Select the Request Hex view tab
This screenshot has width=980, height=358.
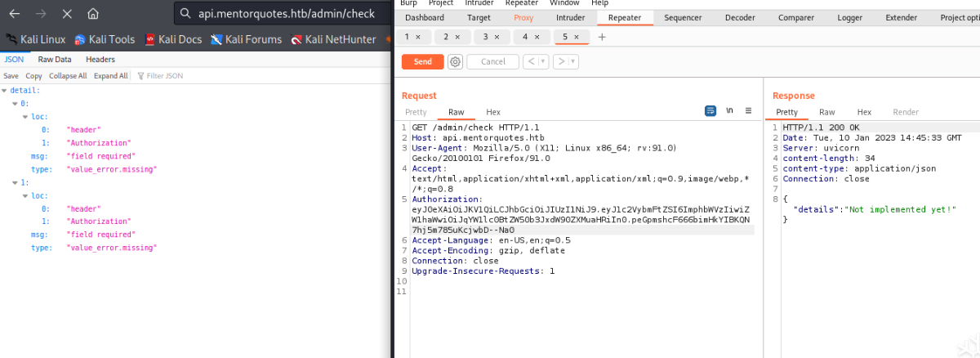493,112
